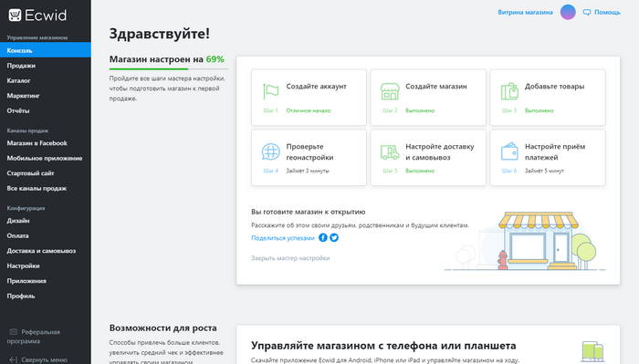This screenshot has height=364, width=639.
Task: Click the Здравствуйте! heading
Action: point(160,34)
